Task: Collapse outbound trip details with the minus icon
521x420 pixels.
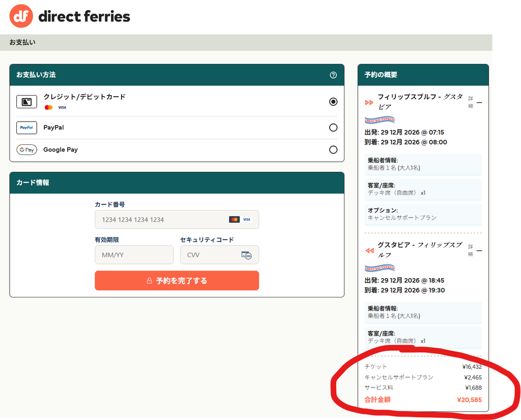Action: pyautogui.click(x=479, y=103)
